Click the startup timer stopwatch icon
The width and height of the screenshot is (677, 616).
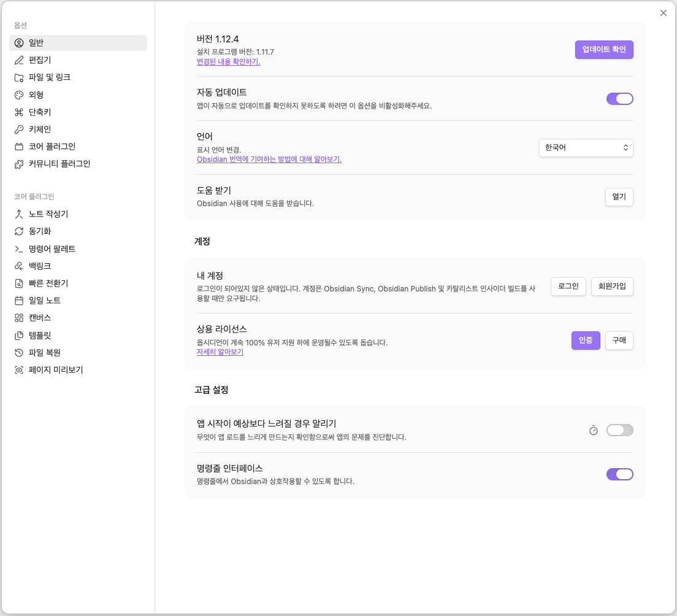(x=594, y=430)
